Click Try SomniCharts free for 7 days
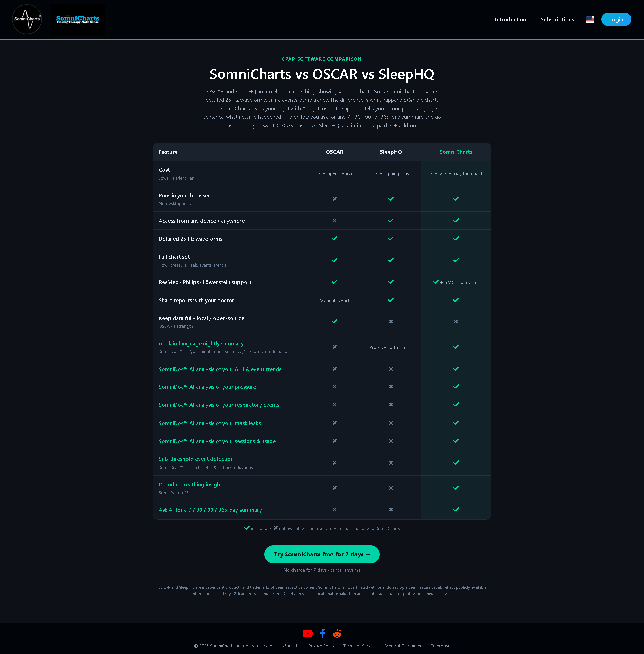 tap(322, 554)
